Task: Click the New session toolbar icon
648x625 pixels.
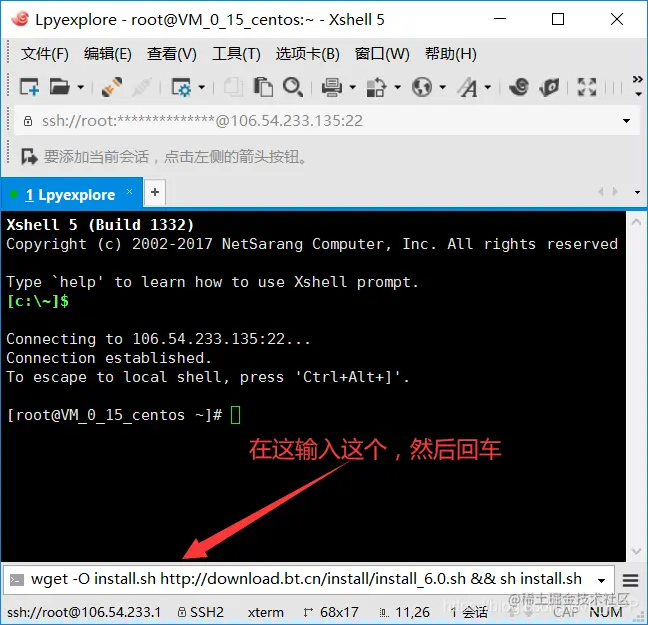Action: click(x=29, y=87)
